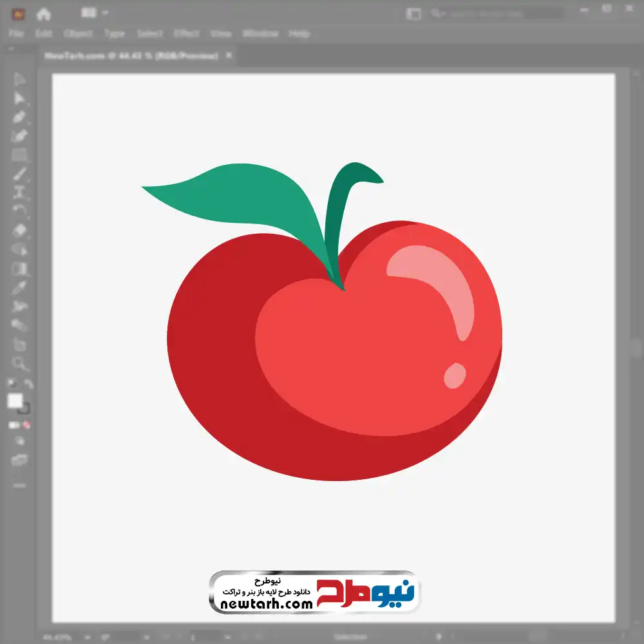644x644 pixels.
Task: Select the Direct Selection tool
Action: 19,98
